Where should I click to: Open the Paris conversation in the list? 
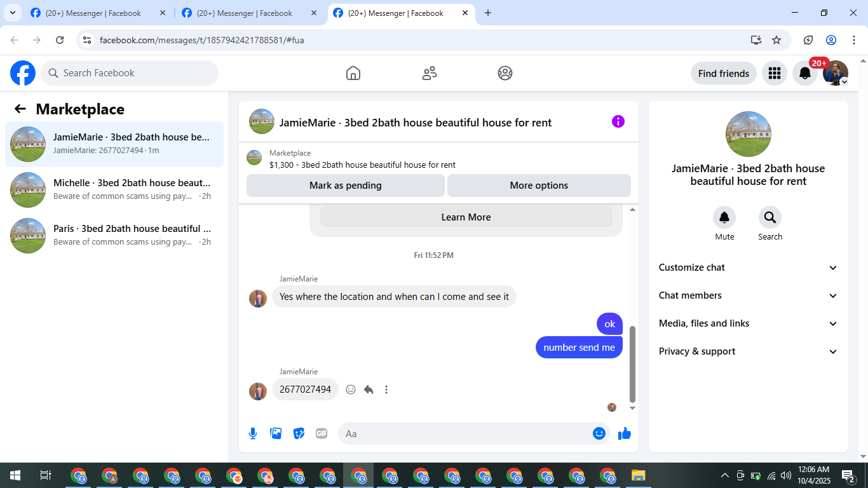[114, 236]
